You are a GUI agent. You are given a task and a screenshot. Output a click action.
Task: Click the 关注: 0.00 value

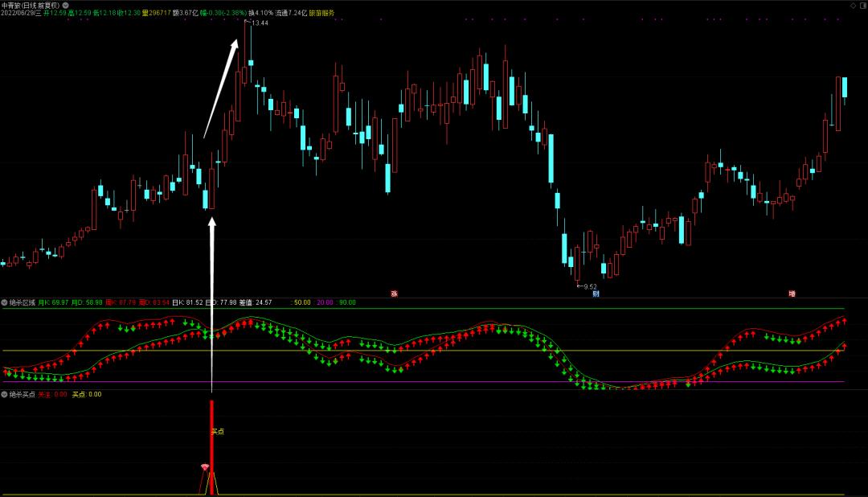pos(52,395)
